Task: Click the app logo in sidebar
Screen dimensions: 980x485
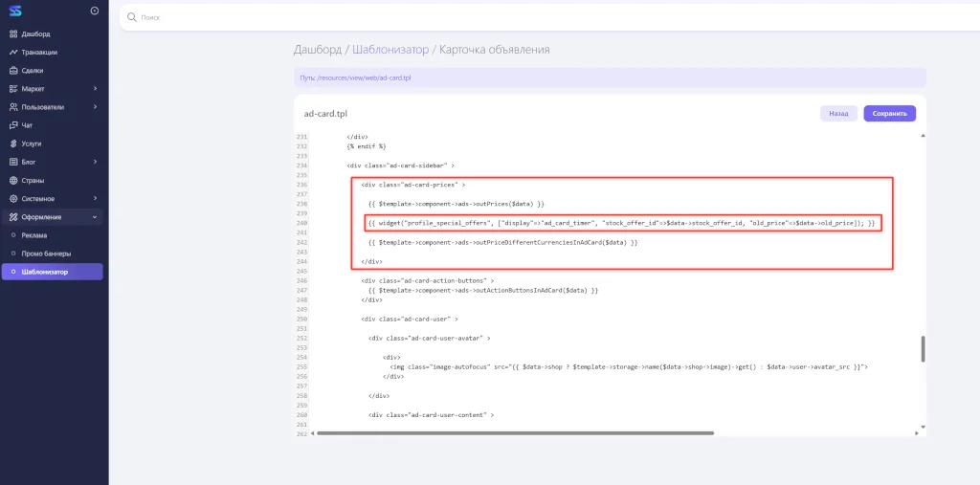Action: pos(14,11)
